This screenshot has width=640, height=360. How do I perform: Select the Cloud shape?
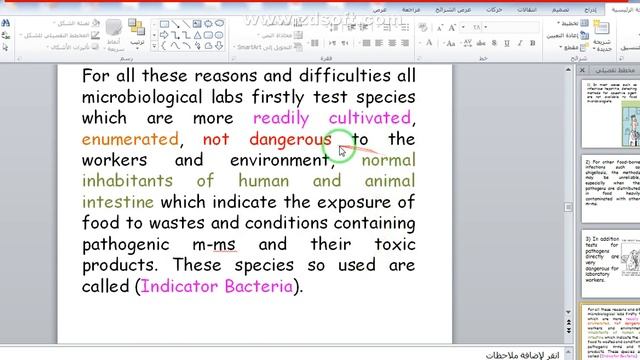(x=208, y=46)
